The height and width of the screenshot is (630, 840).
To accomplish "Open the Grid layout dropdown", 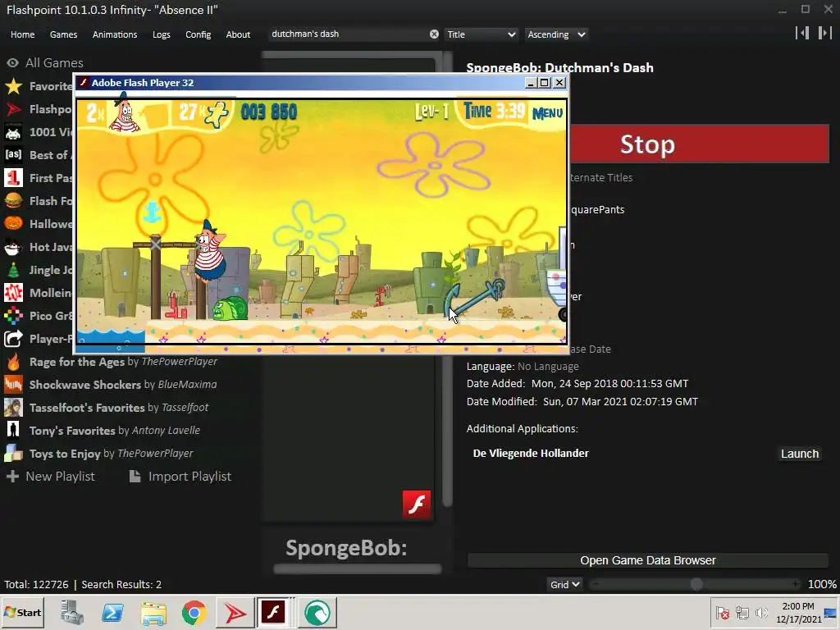I will tap(564, 584).
